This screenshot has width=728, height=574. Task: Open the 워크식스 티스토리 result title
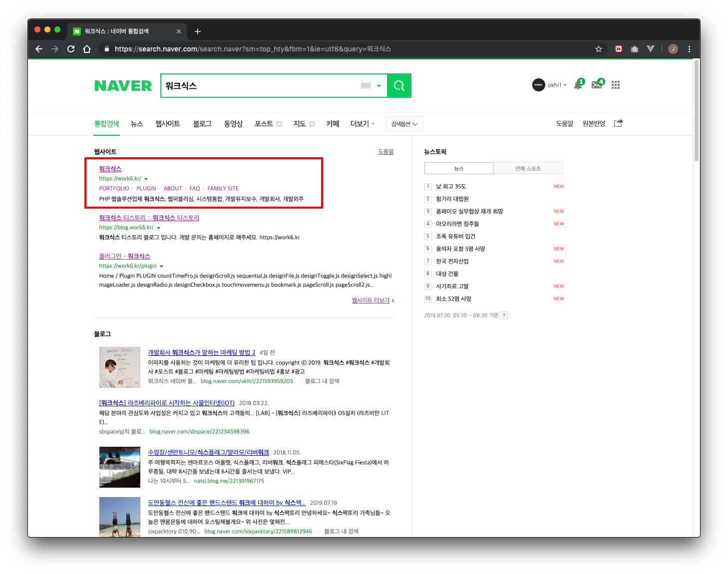(149, 218)
